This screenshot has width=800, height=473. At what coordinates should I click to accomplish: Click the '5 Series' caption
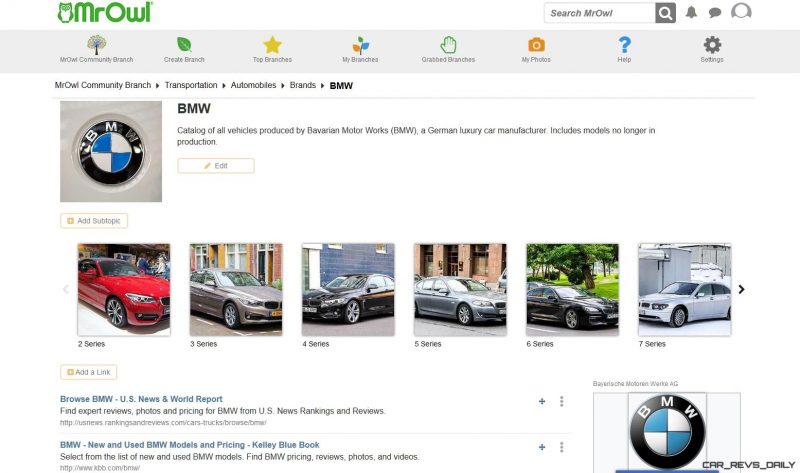(x=428, y=344)
